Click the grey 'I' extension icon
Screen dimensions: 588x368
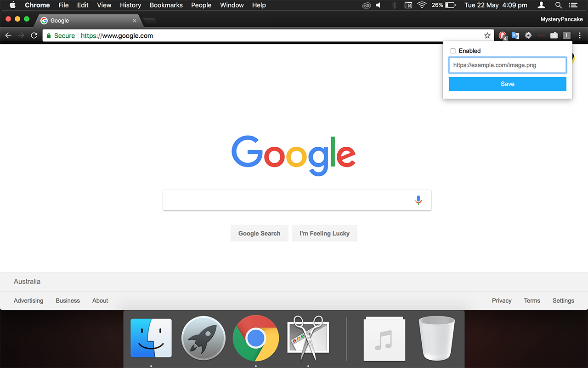(567, 35)
